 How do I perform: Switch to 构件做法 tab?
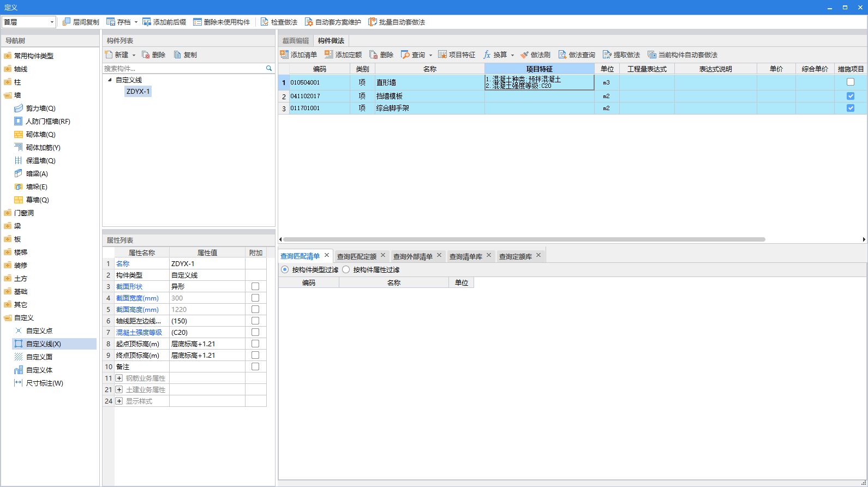coord(331,41)
